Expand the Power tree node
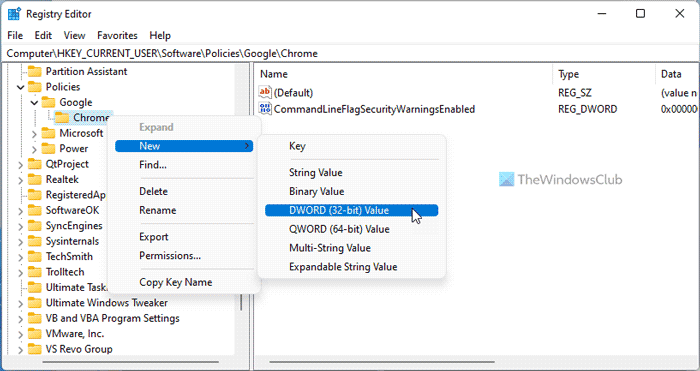 [34, 149]
